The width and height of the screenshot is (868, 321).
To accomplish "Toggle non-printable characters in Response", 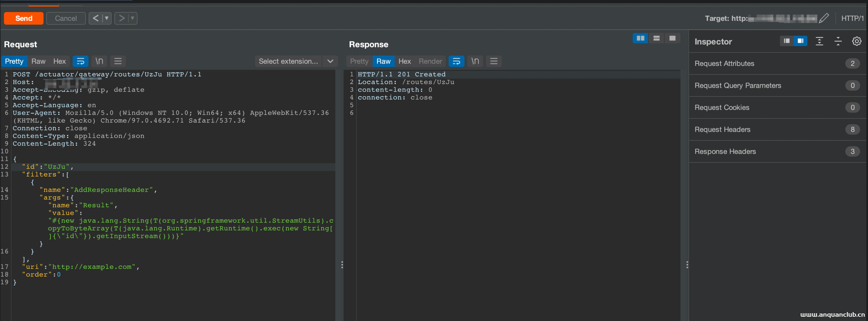I will coord(475,61).
